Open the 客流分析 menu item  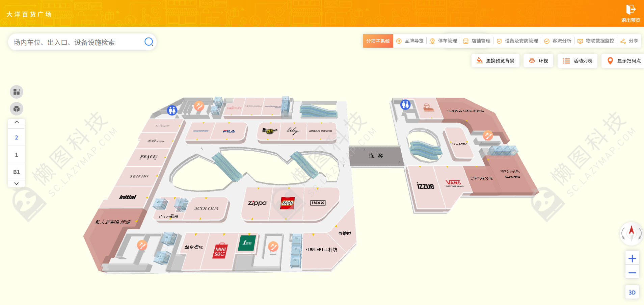(558, 41)
